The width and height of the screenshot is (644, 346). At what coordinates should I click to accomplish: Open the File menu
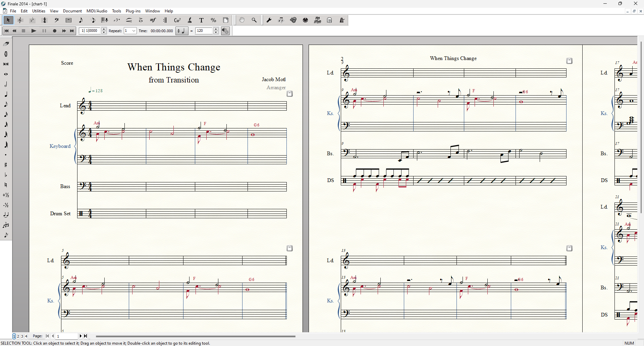tap(13, 11)
